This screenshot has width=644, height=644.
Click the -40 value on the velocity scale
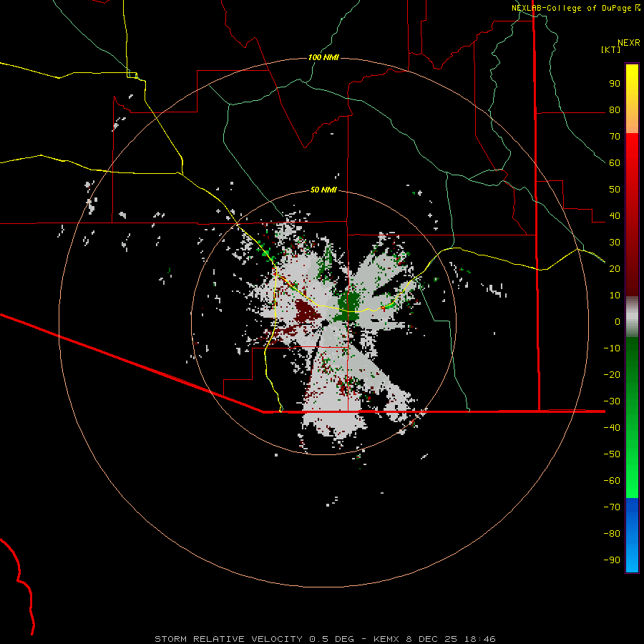tap(612, 428)
